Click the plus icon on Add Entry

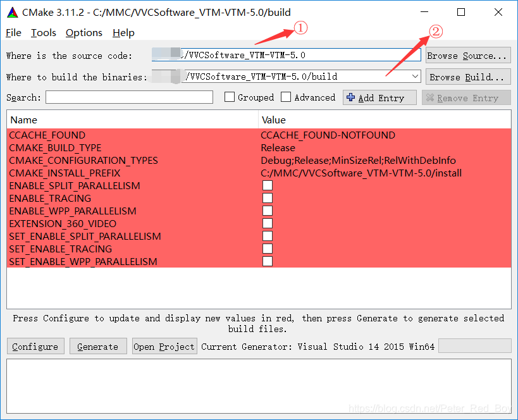(351, 97)
